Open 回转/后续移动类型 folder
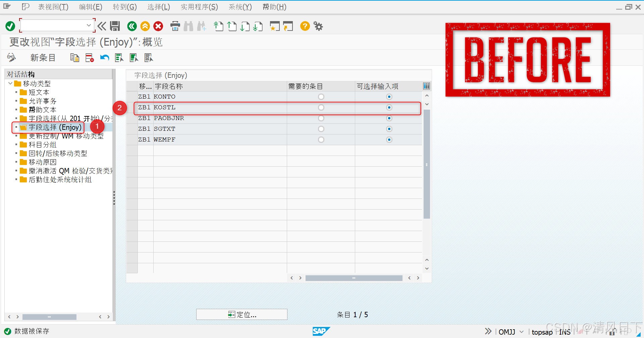The width and height of the screenshot is (644, 338). pyautogui.click(x=54, y=153)
